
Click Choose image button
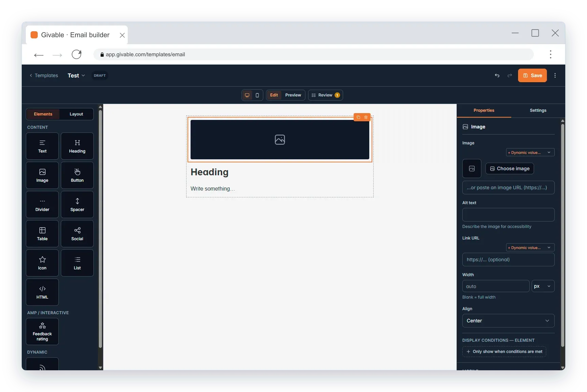click(x=510, y=168)
